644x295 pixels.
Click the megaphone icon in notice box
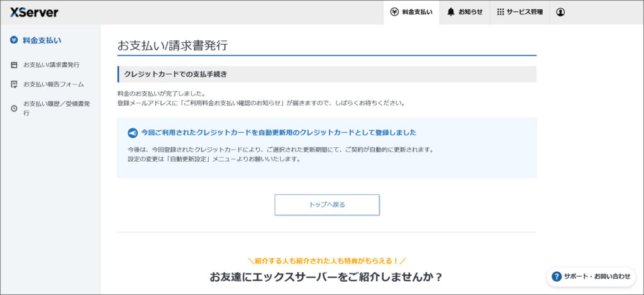(x=132, y=133)
